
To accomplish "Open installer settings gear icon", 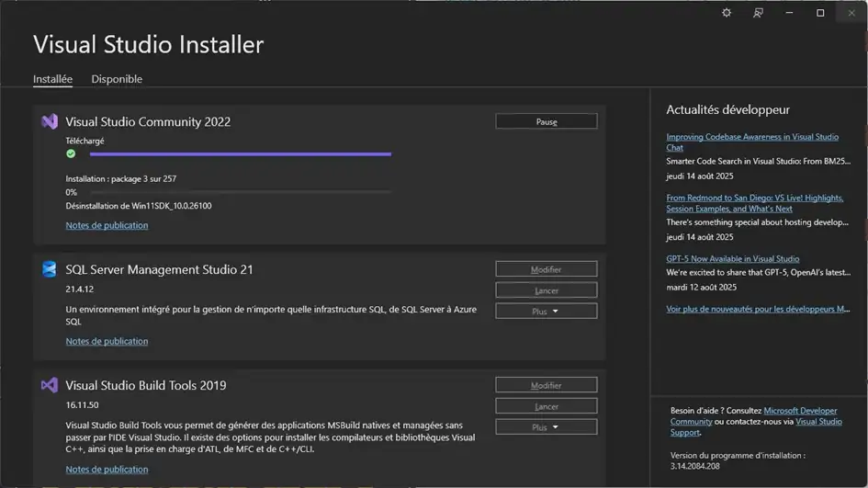I will tap(727, 13).
